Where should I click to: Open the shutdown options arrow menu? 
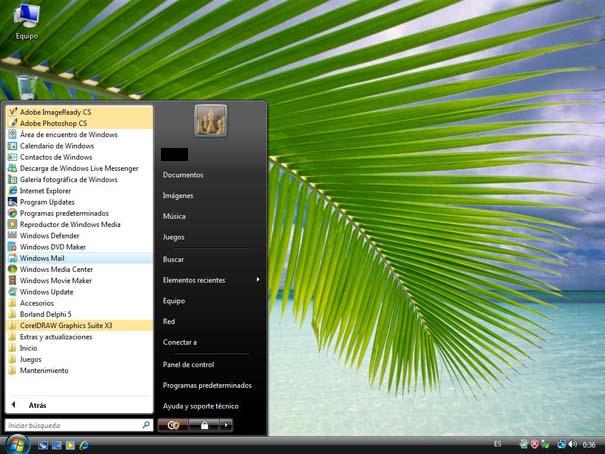pos(226,425)
